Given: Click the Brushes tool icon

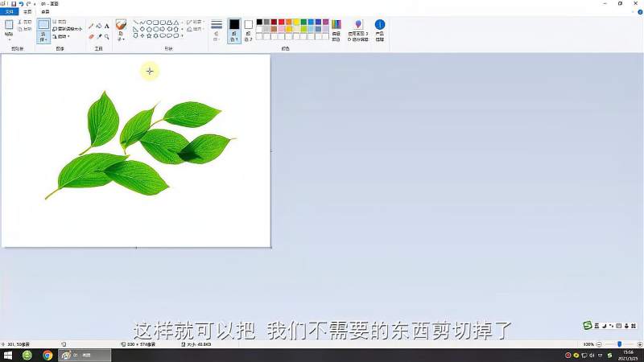Looking at the screenshot, I should (x=121, y=25).
